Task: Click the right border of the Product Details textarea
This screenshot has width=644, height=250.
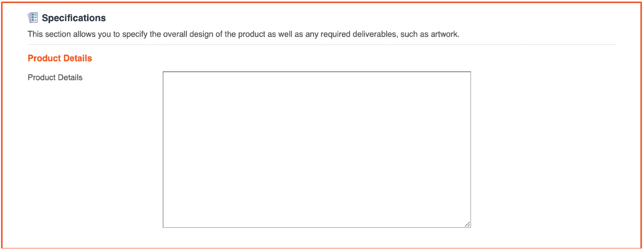Action: click(x=471, y=149)
